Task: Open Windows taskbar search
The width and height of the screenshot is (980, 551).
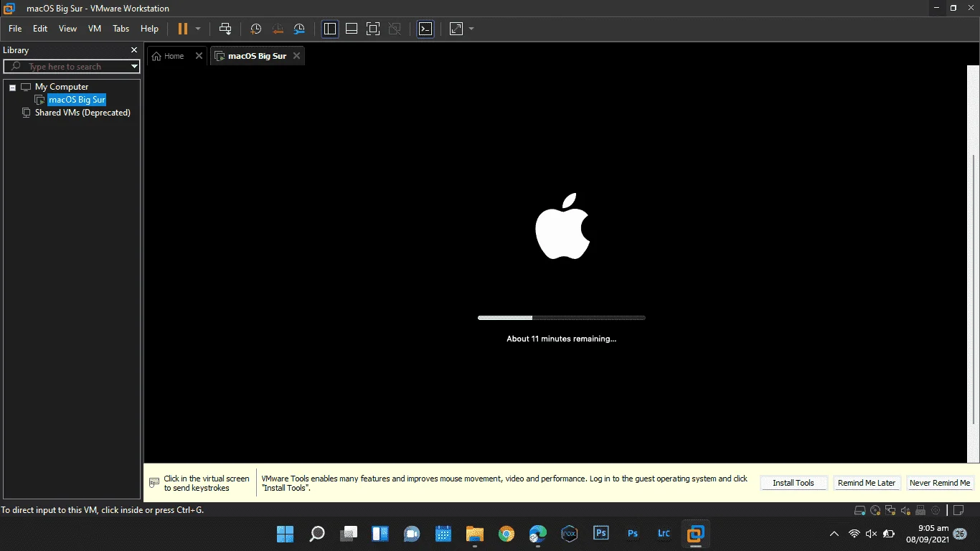Action: click(x=316, y=534)
